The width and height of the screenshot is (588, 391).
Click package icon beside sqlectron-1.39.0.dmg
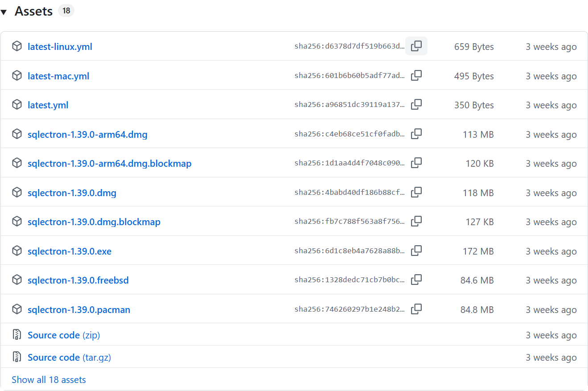point(17,192)
